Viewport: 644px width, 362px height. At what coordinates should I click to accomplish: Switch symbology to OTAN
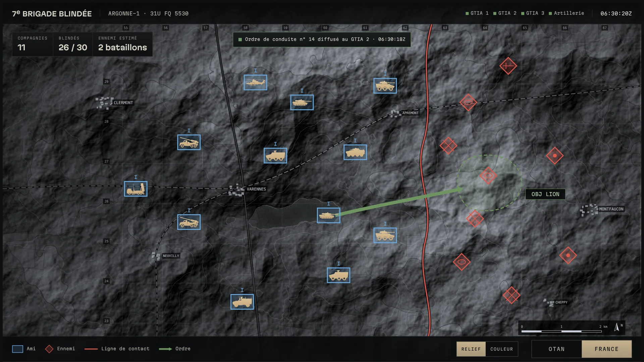[x=556, y=349]
